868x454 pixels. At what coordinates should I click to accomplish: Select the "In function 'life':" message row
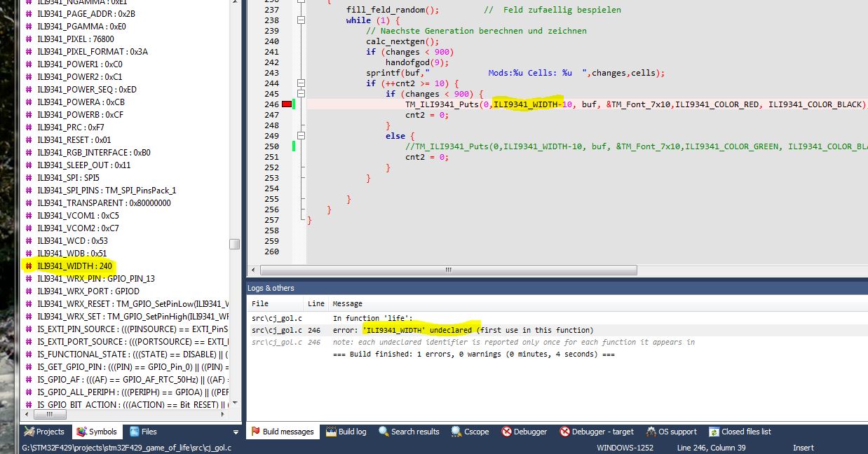click(x=557, y=318)
